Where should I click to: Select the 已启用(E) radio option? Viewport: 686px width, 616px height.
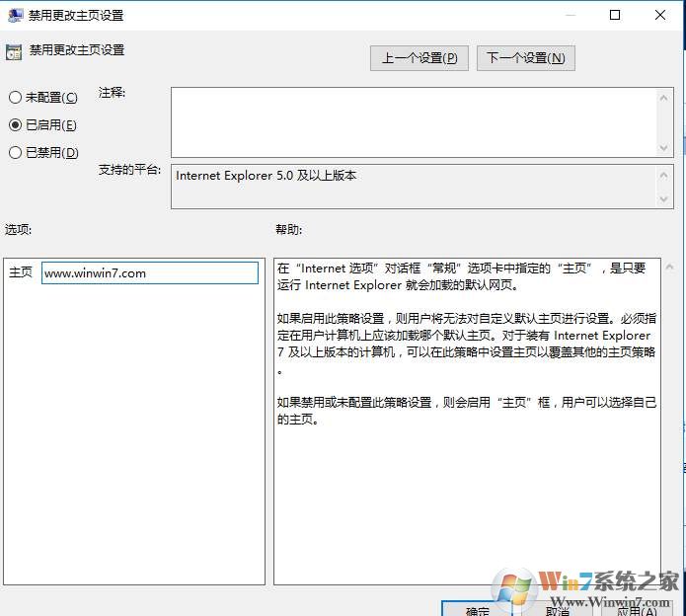tap(42, 125)
